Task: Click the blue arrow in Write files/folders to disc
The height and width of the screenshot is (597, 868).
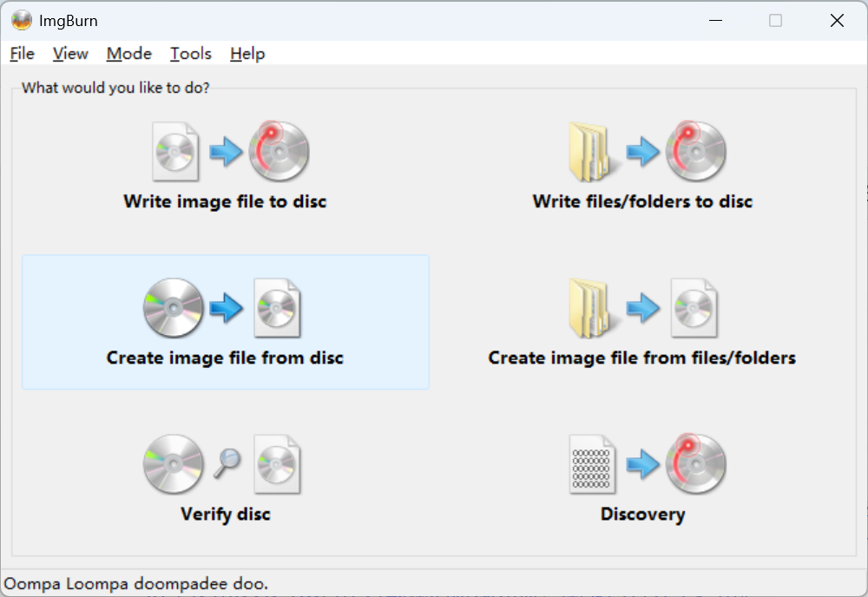Action: point(642,152)
